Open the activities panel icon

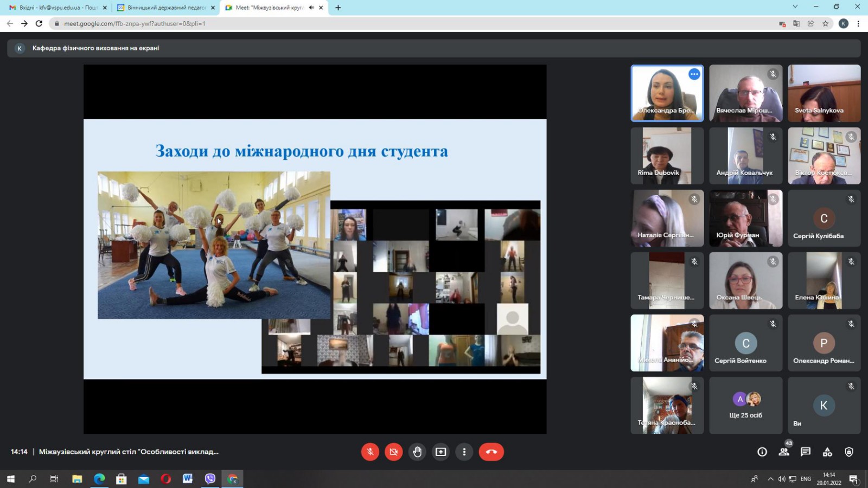click(x=827, y=452)
